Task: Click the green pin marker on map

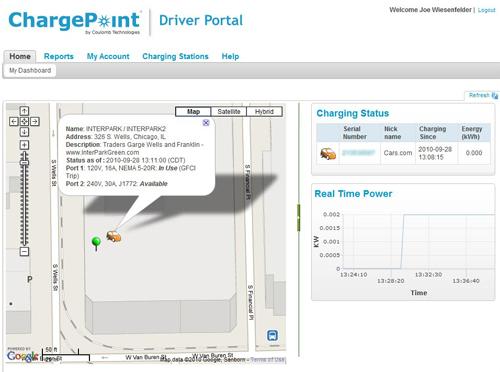Action: (x=96, y=244)
